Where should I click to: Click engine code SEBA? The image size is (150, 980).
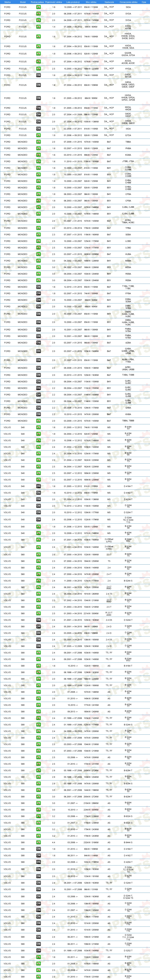[128, 235]
